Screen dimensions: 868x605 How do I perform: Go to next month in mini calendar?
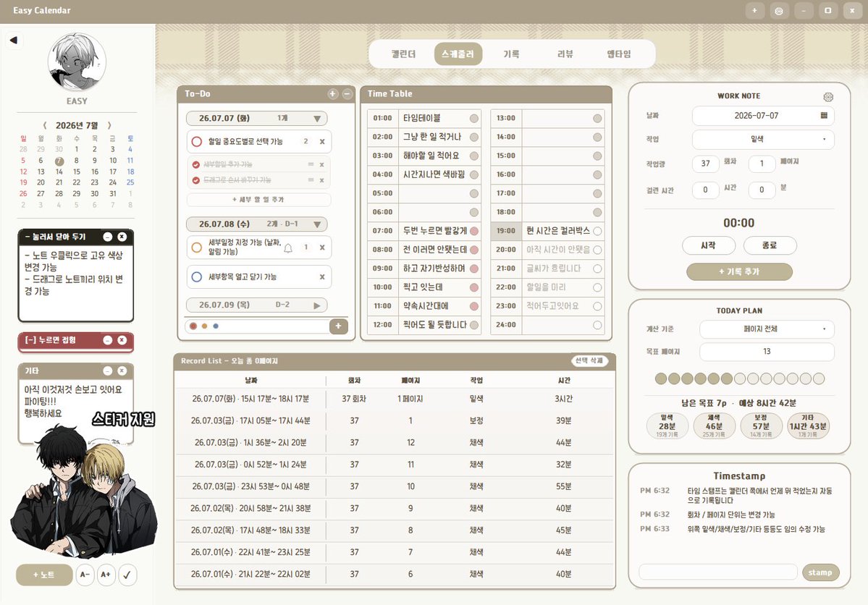pyautogui.click(x=109, y=125)
